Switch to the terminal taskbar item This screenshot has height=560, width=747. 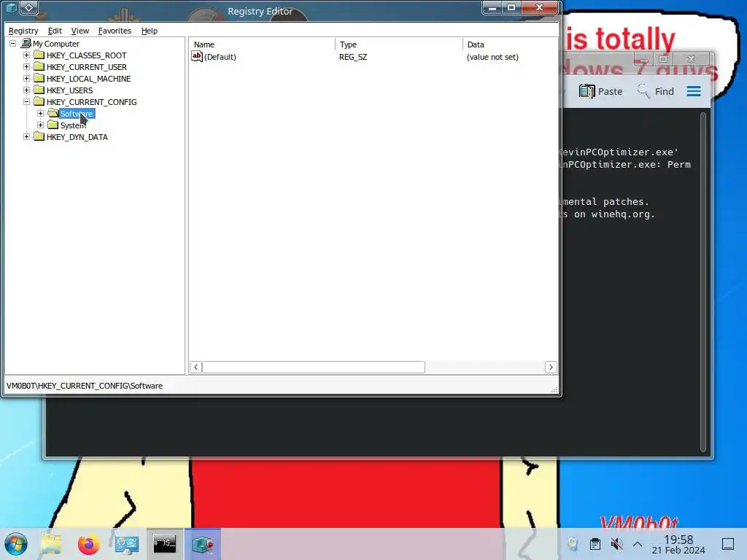point(164,544)
